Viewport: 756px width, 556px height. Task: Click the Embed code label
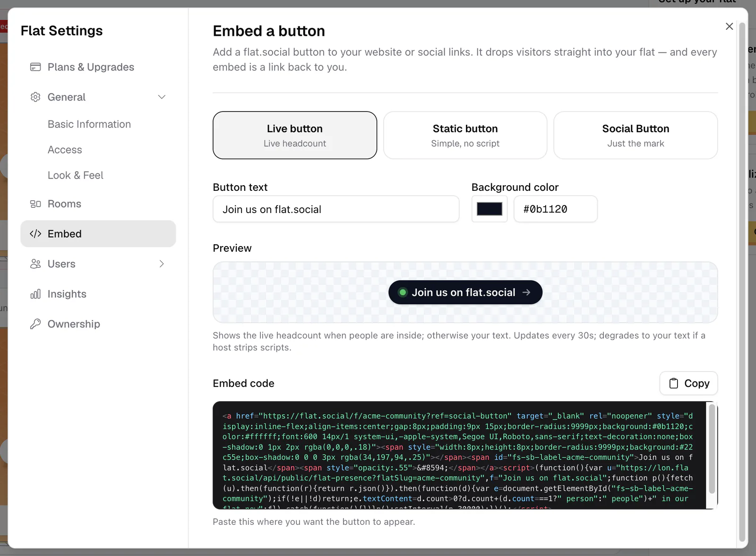coord(243,384)
